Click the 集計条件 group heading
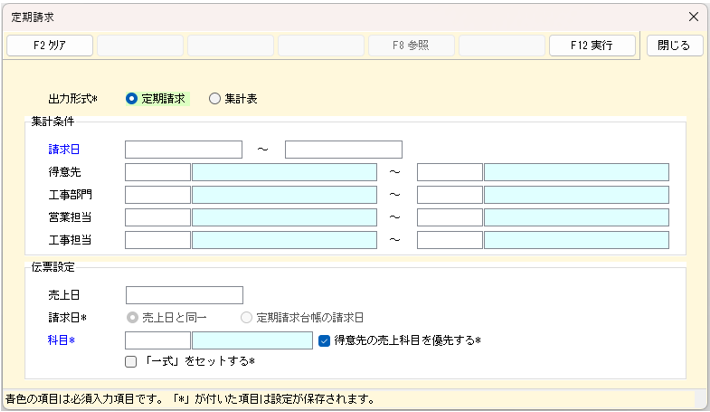The height and width of the screenshot is (412, 710). [x=53, y=121]
